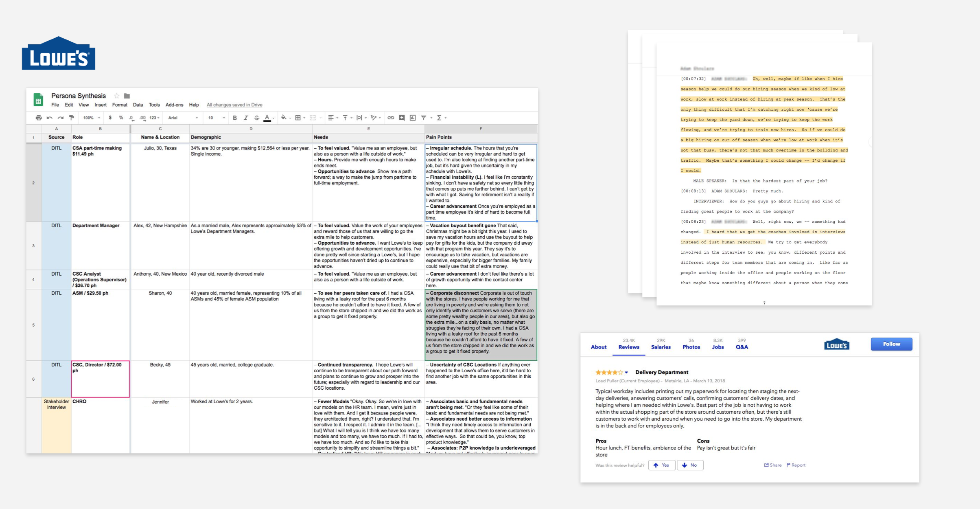Screen dimensions: 980x509
Task: Switch to the About tab
Action: click(x=599, y=347)
